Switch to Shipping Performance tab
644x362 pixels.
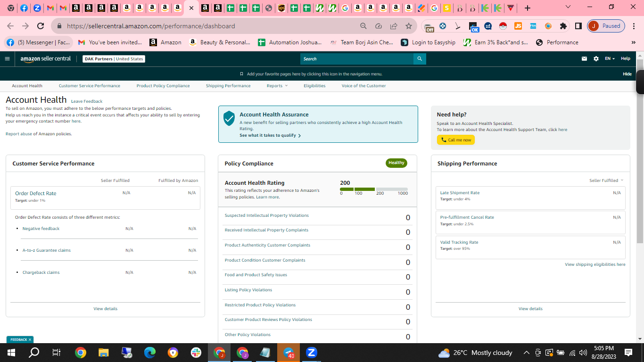click(228, 86)
